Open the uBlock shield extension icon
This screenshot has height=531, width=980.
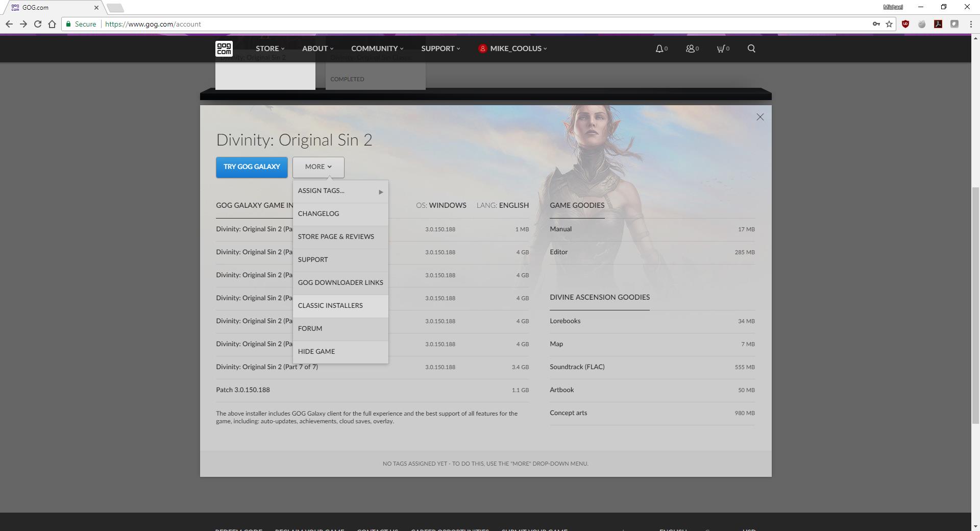pyautogui.click(x=905, y=24)
